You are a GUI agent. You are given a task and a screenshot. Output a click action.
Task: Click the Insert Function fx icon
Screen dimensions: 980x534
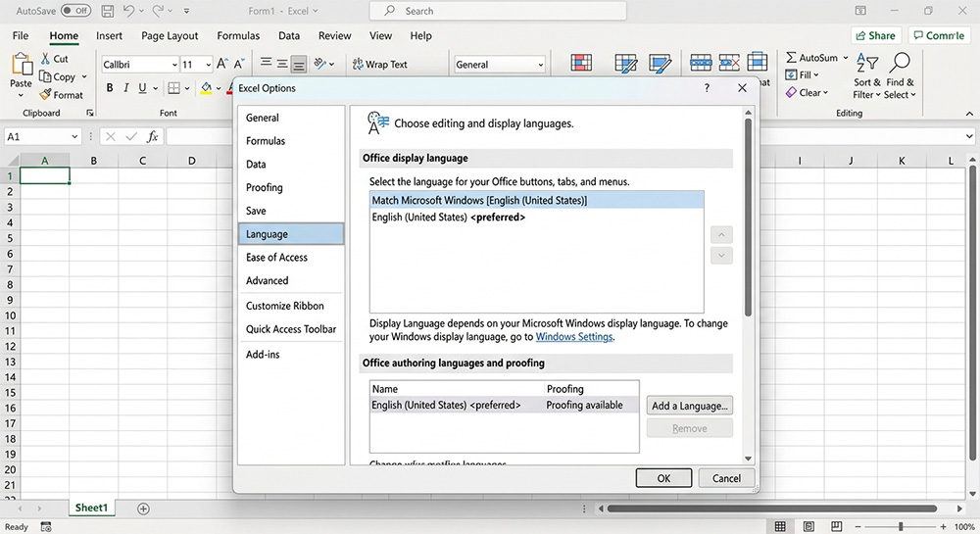[152, 136]
